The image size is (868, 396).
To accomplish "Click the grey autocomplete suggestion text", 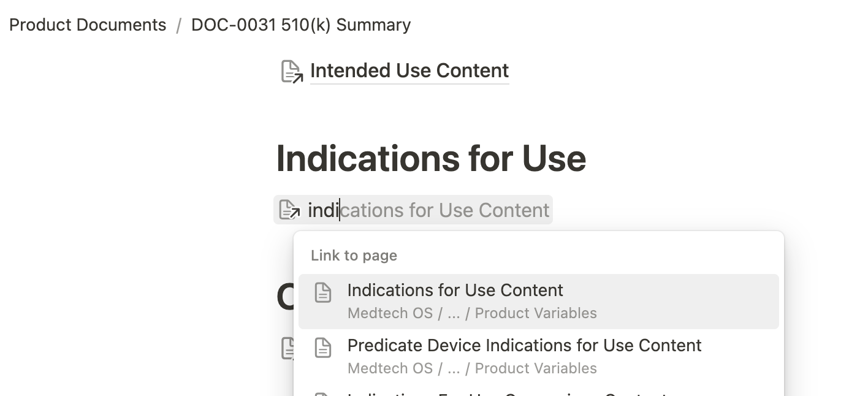I will (444, 210).
